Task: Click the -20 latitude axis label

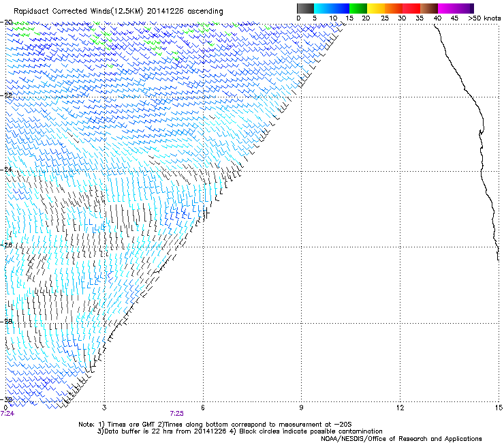Action: [6, 22]
